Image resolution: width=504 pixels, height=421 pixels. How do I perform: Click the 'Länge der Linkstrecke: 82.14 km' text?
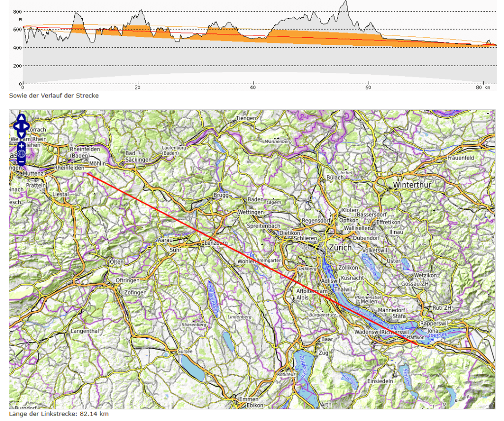click(59, 414)
